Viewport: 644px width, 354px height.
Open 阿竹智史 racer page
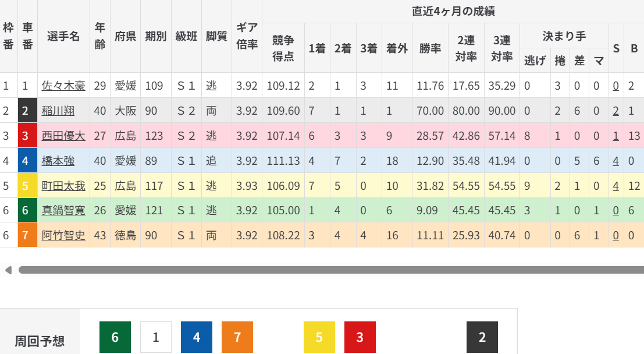pos(63,236)
